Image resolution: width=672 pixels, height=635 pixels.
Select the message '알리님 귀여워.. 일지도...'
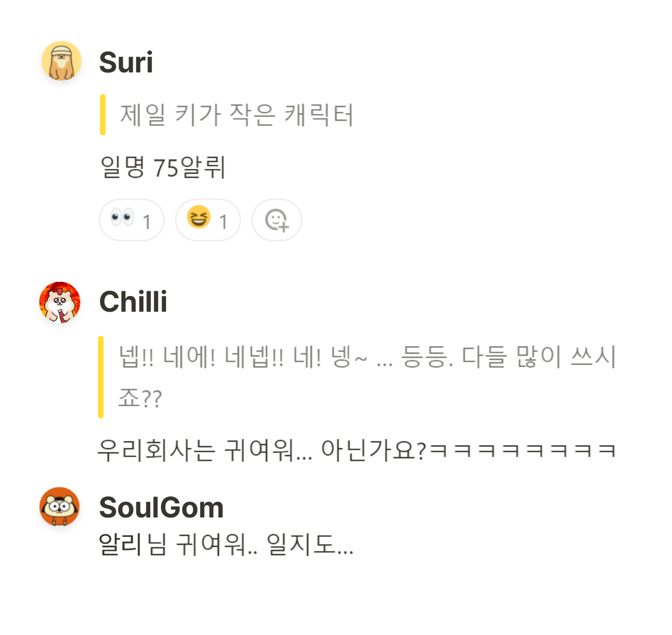226,548
